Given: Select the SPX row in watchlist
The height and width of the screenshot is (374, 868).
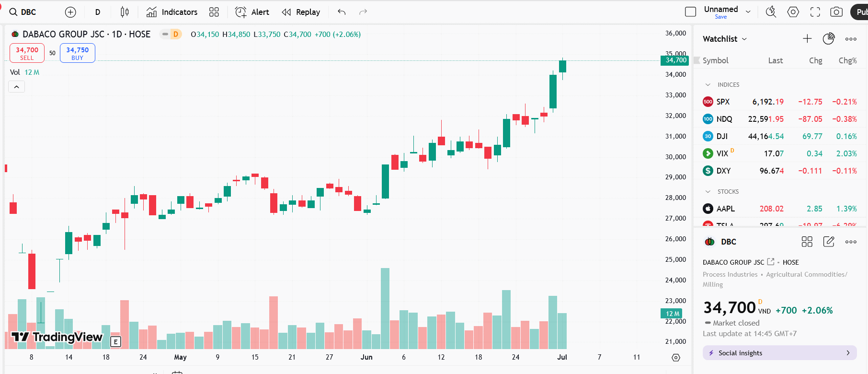Looking at the screenshot, I should (x=779, y=102).
